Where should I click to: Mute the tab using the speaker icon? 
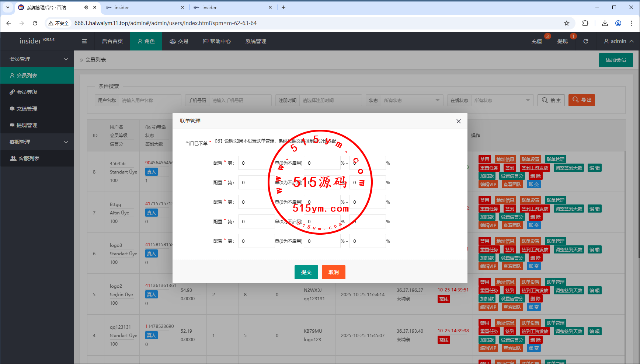click(x=86, y=7)
